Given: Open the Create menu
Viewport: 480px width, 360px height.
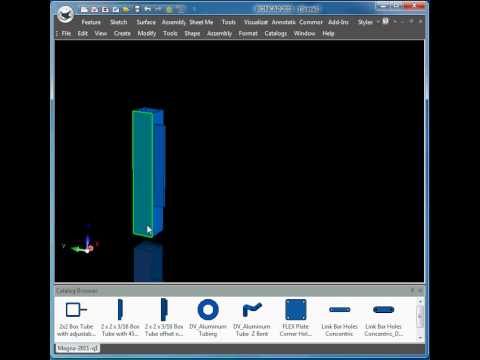Looking at the screenshot, I should click(122, 33).
